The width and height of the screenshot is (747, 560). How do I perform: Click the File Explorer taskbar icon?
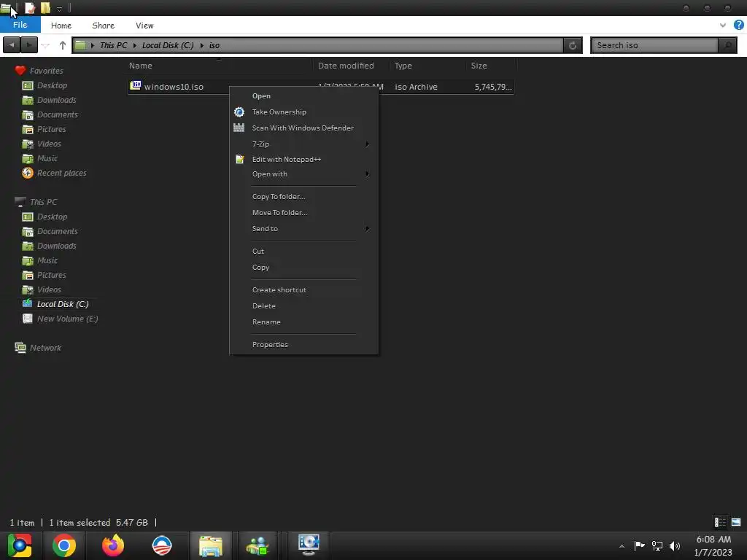[x=211, y=545]
